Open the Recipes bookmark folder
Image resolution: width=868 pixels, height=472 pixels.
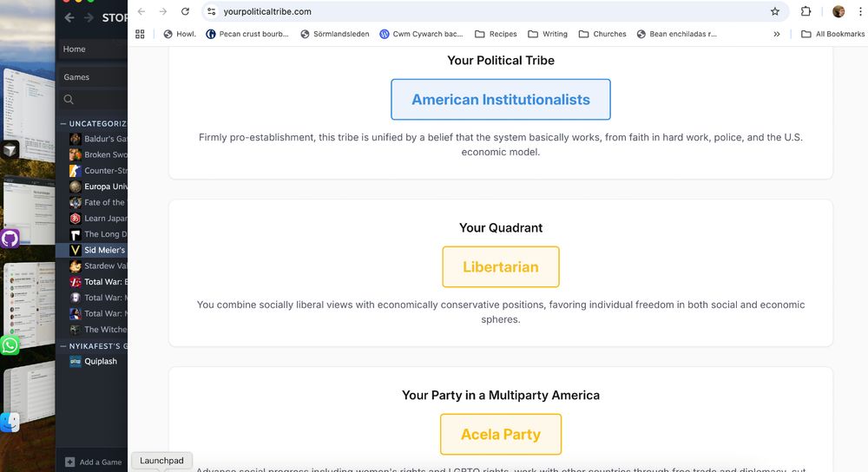[496, 34]
